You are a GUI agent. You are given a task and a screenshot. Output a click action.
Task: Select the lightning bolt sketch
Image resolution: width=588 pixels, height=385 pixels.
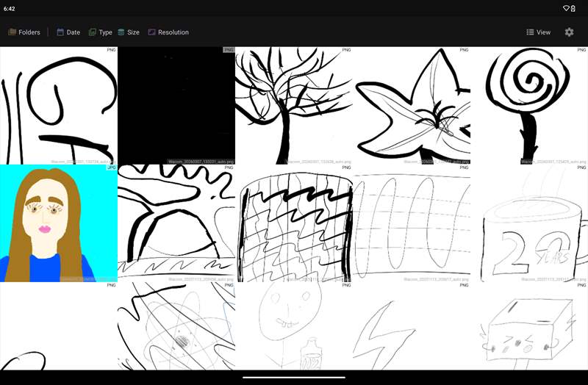click(x=412, y=326)
